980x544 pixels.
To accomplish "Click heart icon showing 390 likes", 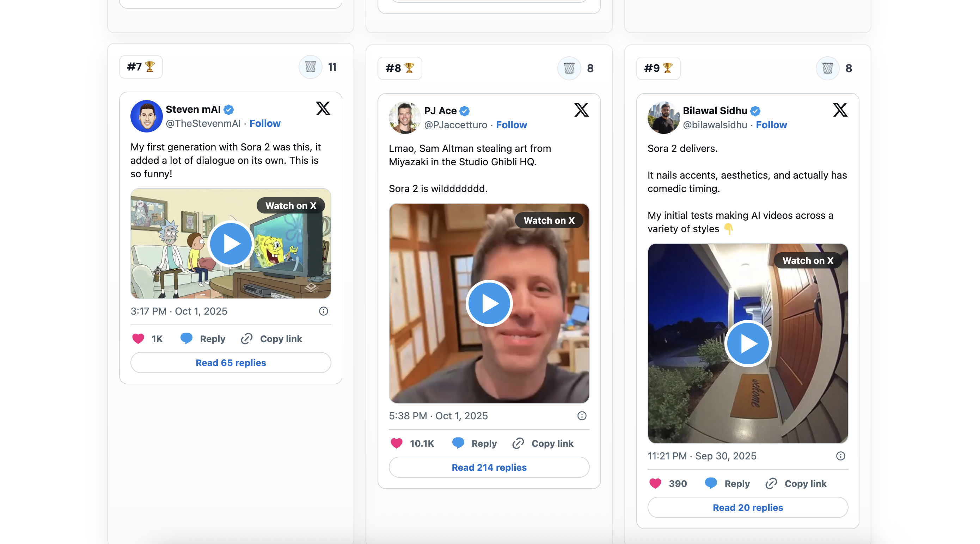I will [655, 483].
